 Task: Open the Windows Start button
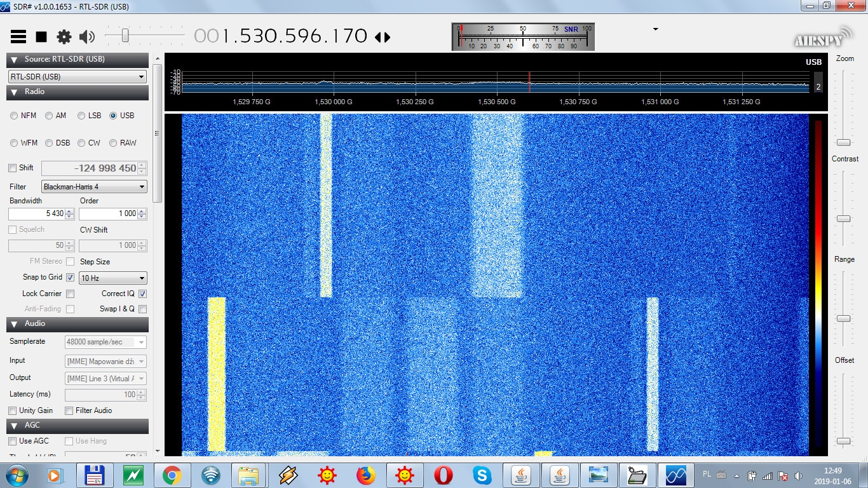coord(17,475)
